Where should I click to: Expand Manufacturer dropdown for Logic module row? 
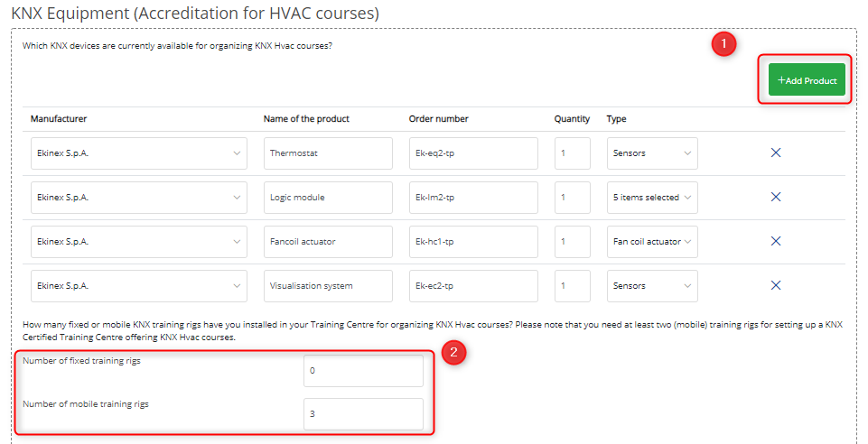[138, 198]
